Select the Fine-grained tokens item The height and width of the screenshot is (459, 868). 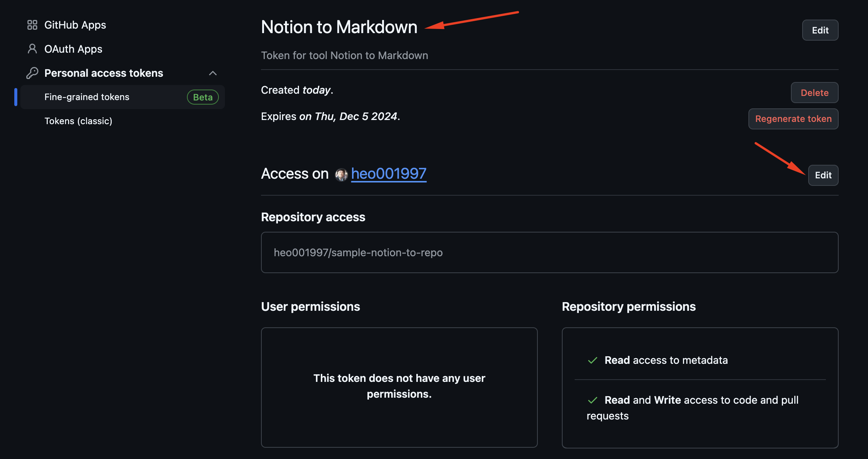click(x=87, y=97)
